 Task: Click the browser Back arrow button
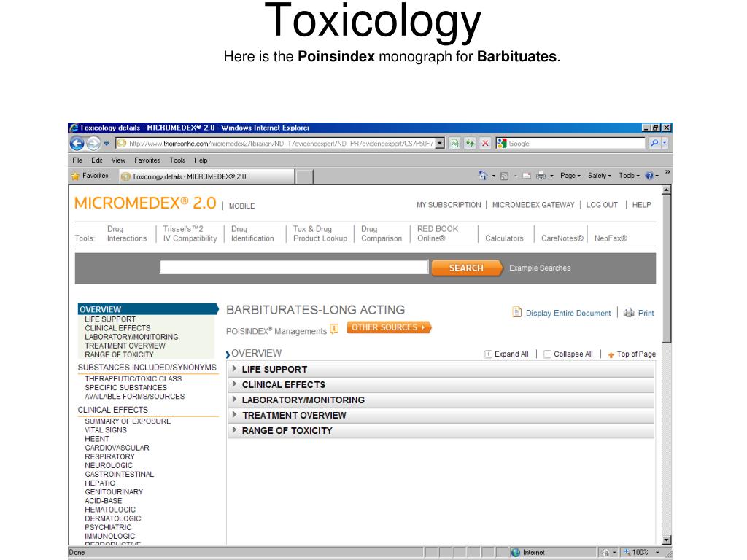pos(77,143)
